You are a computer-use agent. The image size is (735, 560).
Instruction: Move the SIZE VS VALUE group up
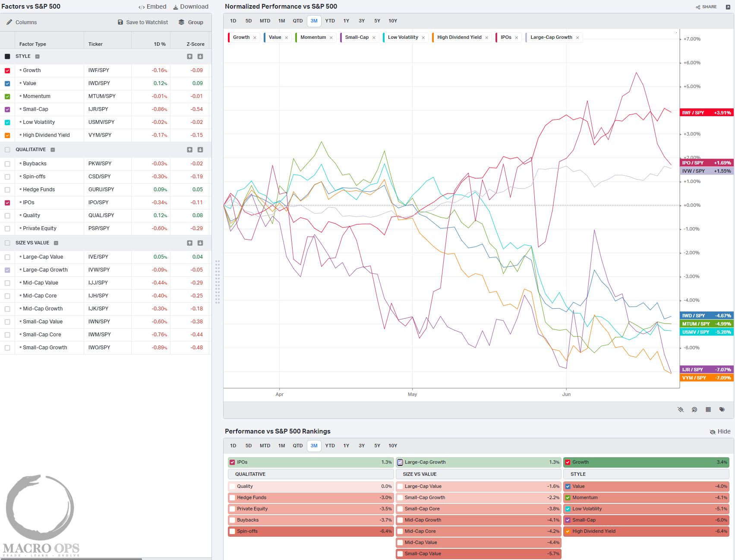tap(189, 243)
